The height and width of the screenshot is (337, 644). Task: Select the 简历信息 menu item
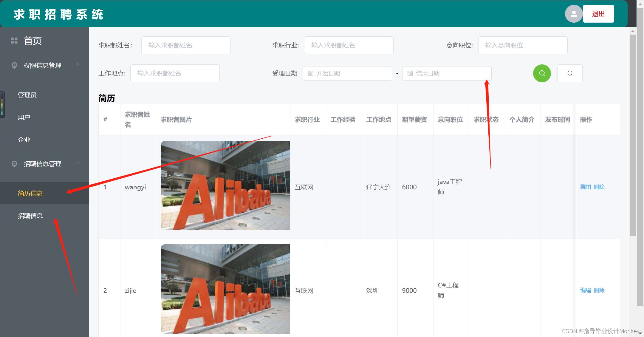pos(45,193)
